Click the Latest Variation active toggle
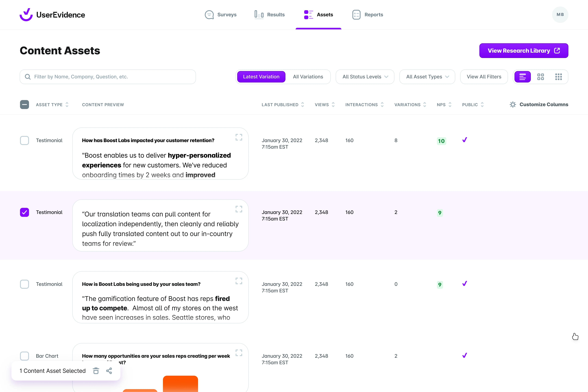This screenshot has height=392, width=588. (261, 76)
